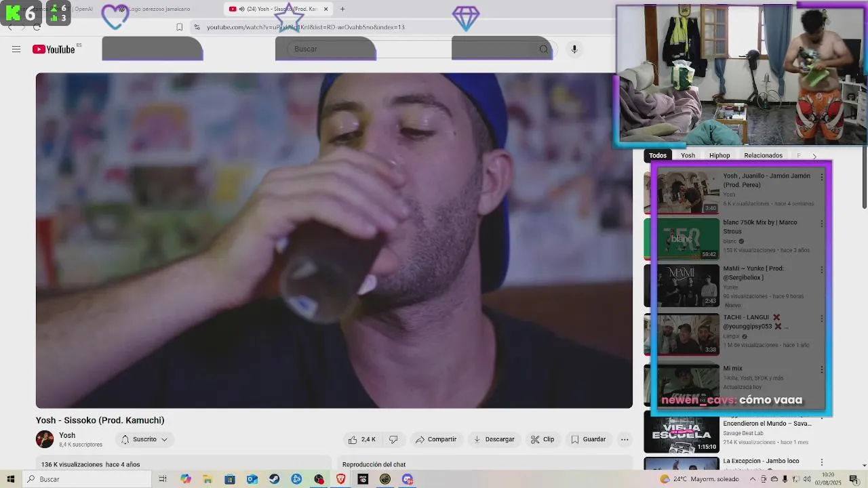Select the Yosh filter chip

coord(688,155)
